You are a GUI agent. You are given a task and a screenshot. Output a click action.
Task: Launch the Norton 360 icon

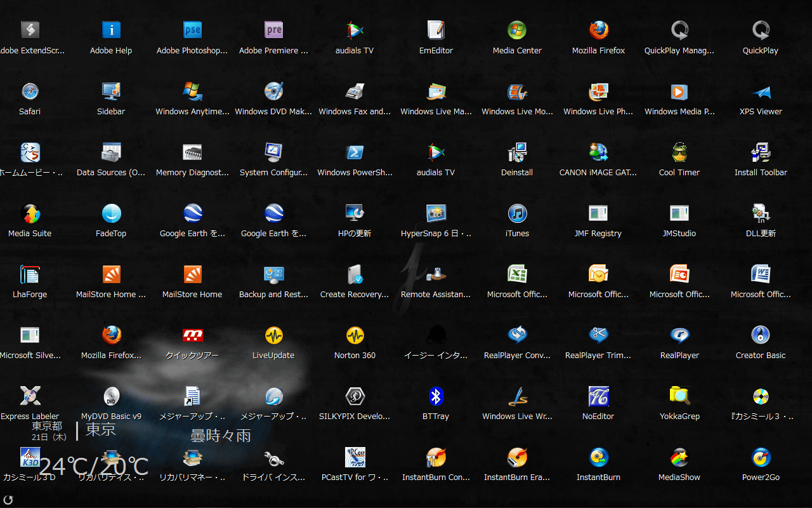(x=355, y=335)
